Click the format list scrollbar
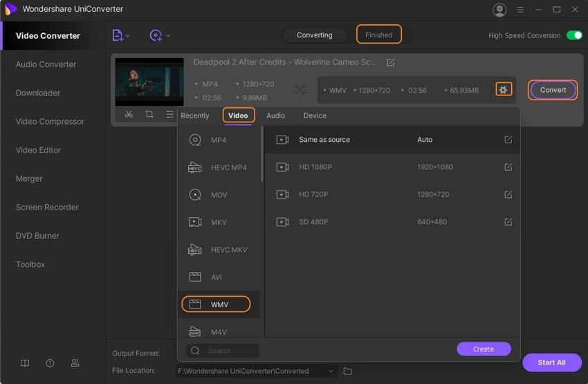The height and width of the screenshot is (384, 588). (x=261, y=154)
